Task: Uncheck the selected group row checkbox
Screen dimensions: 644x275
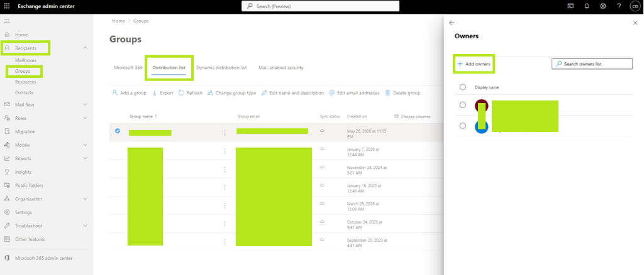Action: (118, 131)
